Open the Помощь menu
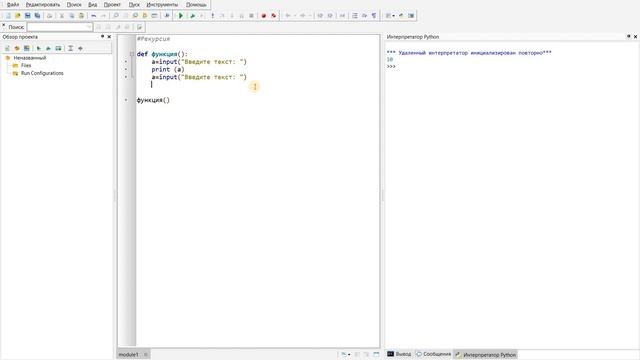The height and width of the screenshot is (360, 640). pyautogui.click(x=196, y=4)
